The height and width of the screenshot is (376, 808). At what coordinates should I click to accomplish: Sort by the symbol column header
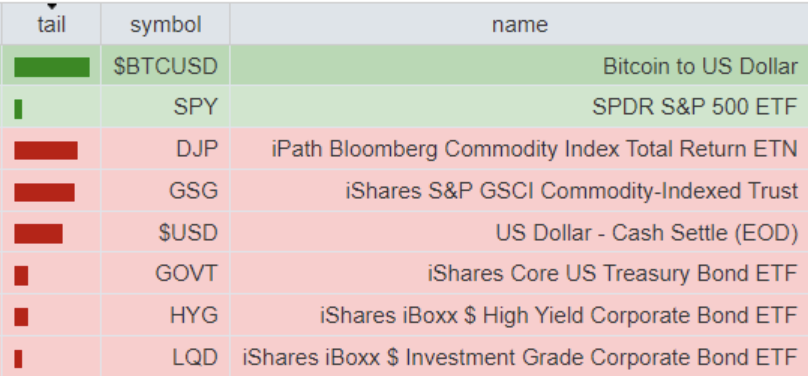coord(165,24)
